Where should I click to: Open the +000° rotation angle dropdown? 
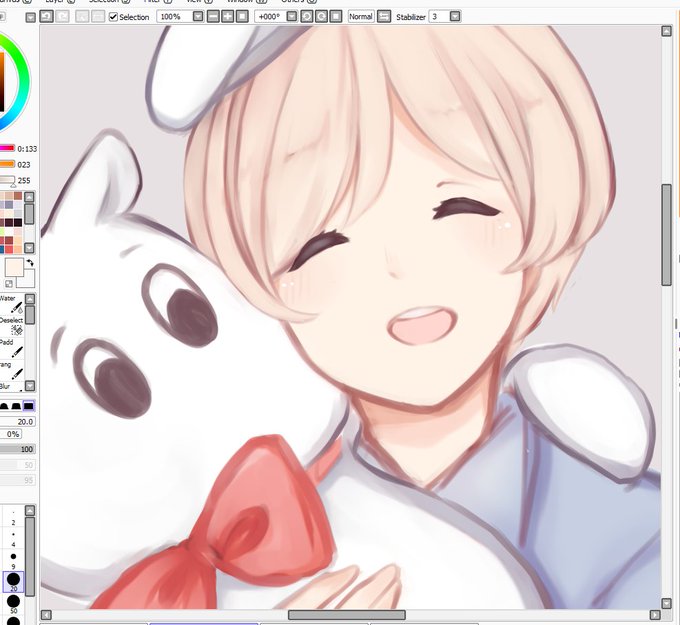292,16
